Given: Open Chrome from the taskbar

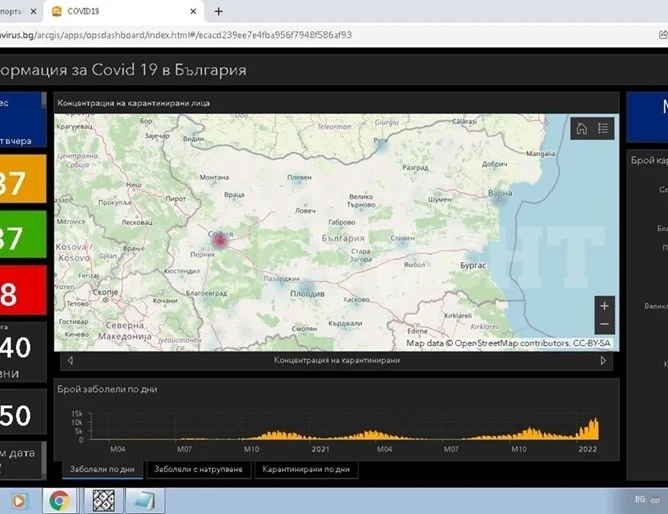Looking at the screenshot, I should click(60, 500).
